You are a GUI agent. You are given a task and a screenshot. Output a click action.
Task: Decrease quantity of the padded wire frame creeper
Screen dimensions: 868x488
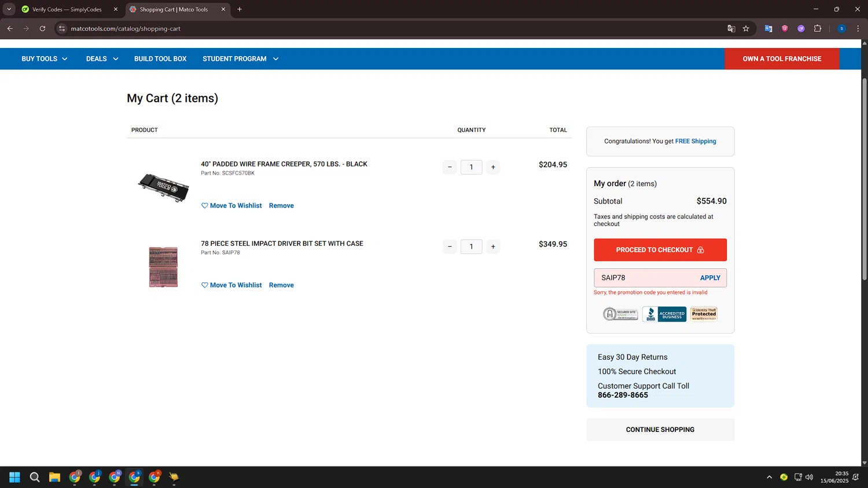(x=450, y=167)
